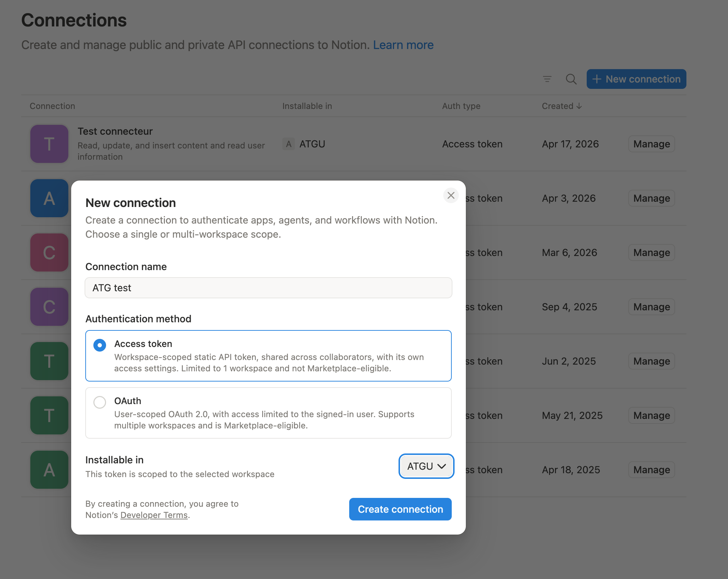
Task: Click the purple T avatar for Test connecteur
Action: pyautogui.click(x=49, y=144)
